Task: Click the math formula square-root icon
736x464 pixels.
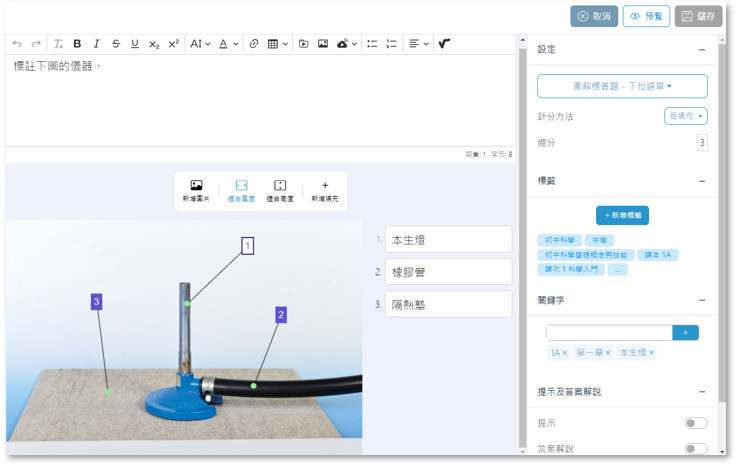Action: [444, 44]
